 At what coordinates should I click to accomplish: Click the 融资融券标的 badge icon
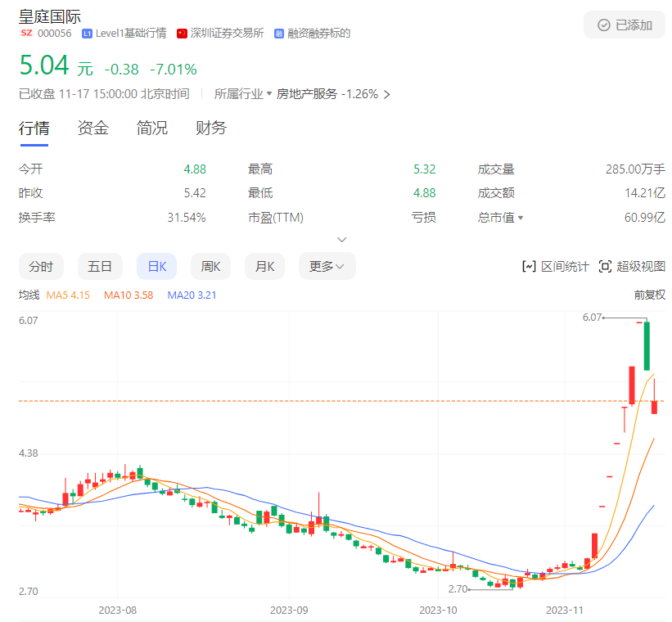pyautogui.click(x=278, y=34)
